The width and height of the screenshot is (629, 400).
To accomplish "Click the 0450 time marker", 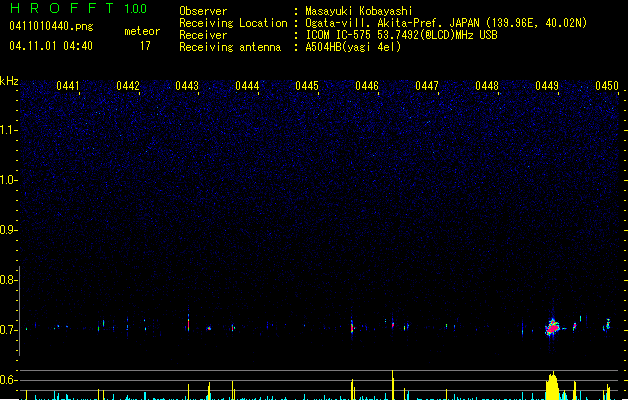I will coord(607,86).
